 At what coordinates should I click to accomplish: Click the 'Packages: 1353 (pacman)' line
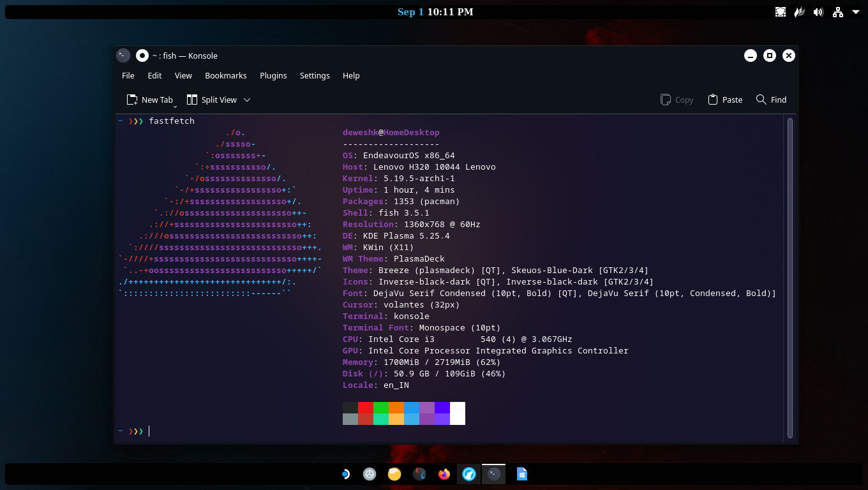pos(401,201)
